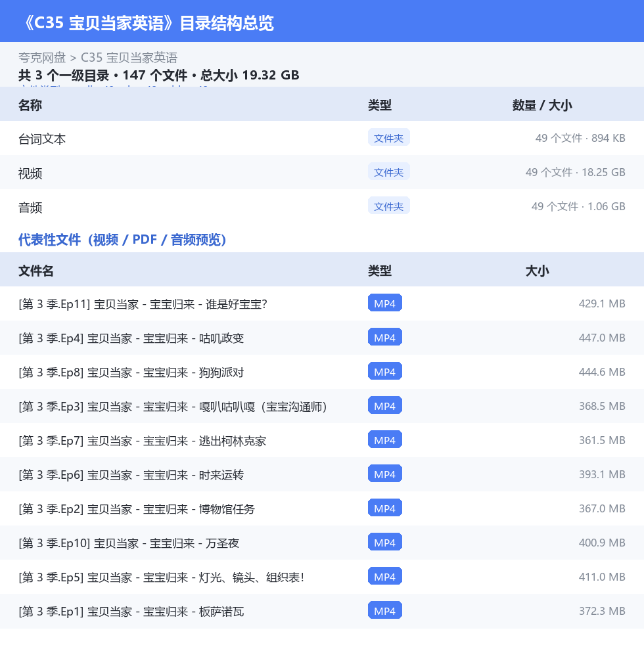Select the 411.0 MB size value
This screenshot has height=649, width=644.
602,577
